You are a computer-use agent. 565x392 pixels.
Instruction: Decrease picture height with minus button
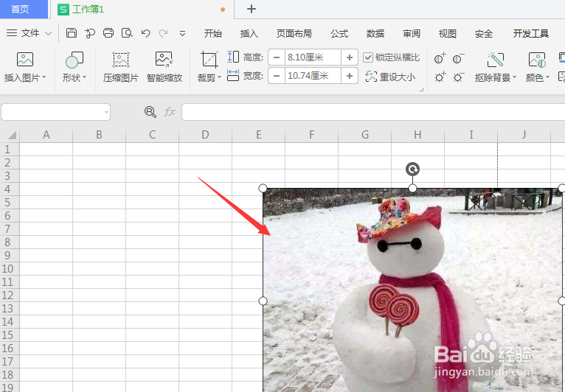coord(277,57)
